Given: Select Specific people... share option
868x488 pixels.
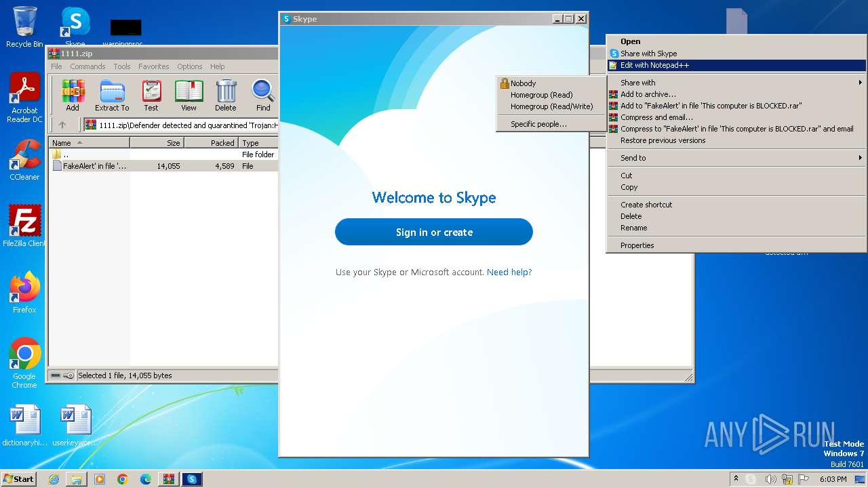Looking at the screenshot, I should [551, 124].
